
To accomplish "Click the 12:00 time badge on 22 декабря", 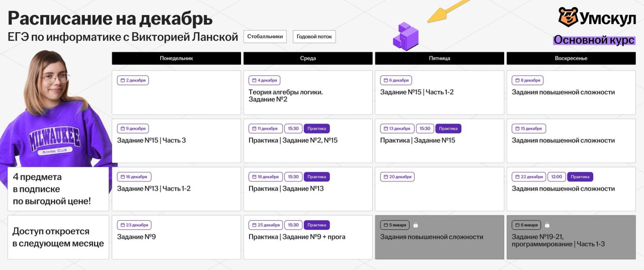I will pos(556,177).
